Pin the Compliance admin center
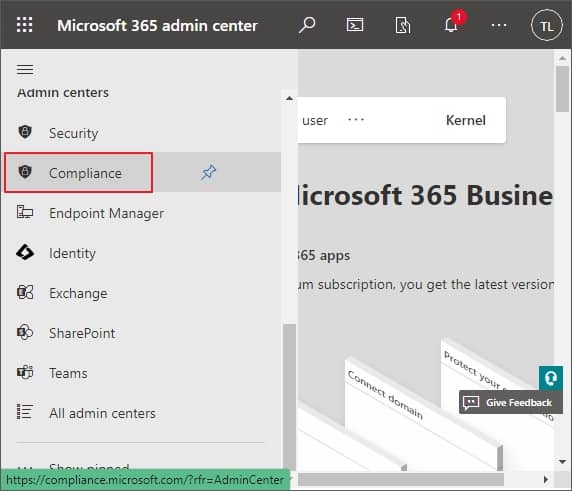 208,172
